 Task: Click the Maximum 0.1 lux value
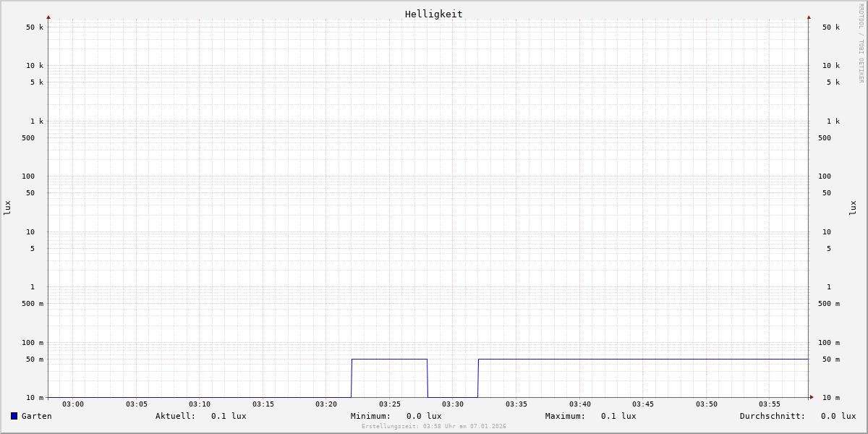point(618,416)
